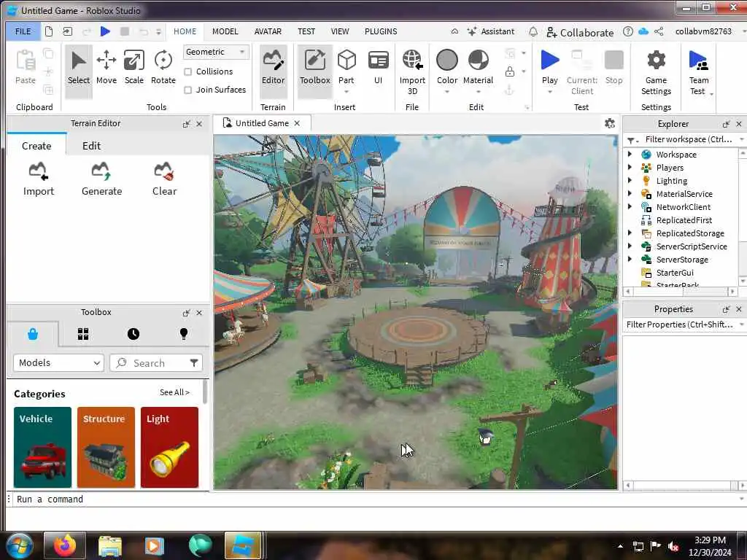Open the Light category thumbnail
747x560 pixels.
(169, 447)
